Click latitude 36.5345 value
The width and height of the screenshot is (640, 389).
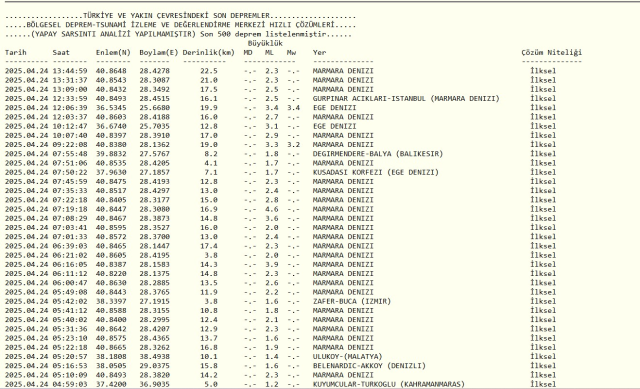click(111, 108)
